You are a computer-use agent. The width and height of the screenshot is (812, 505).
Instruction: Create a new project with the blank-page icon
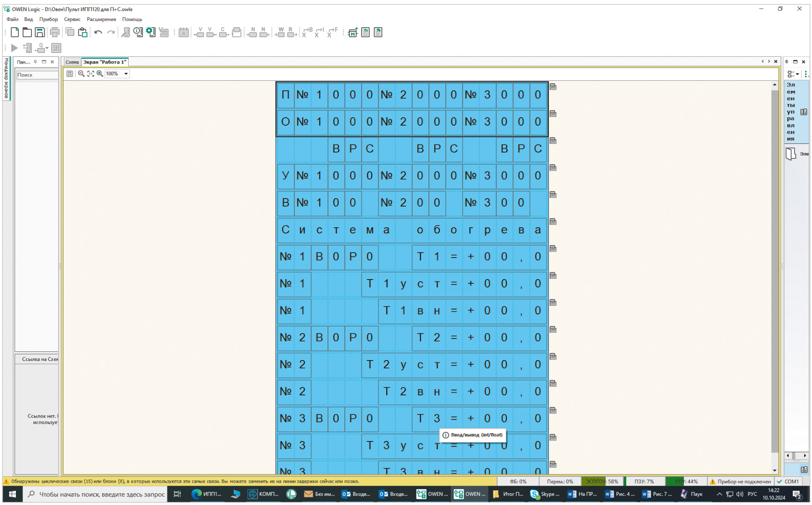[15, 33]
